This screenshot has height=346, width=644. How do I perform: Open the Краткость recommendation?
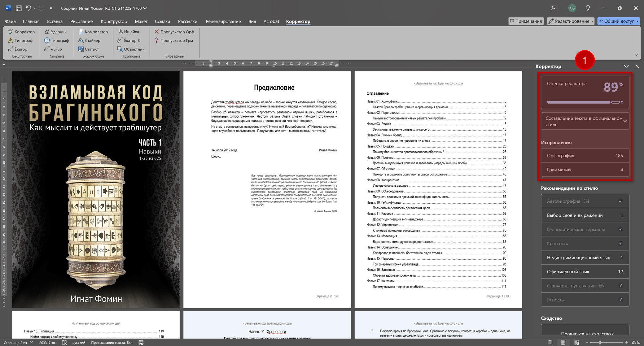pos(585,243)
